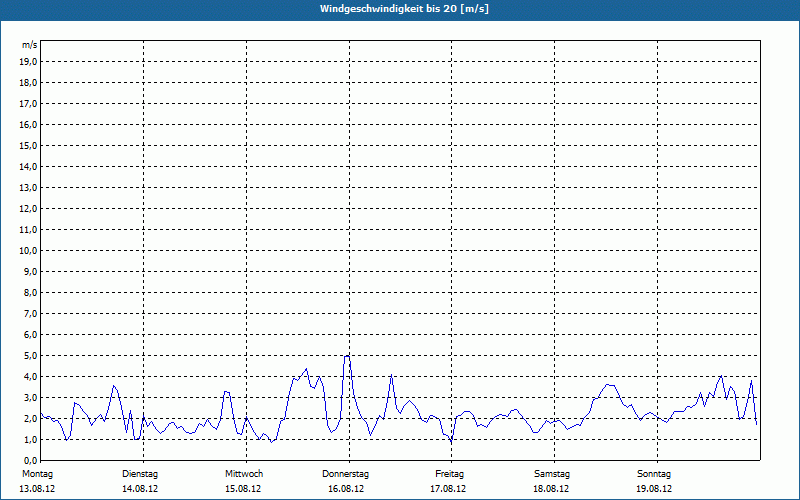Click the date 18.08.12

click(551, 489)
